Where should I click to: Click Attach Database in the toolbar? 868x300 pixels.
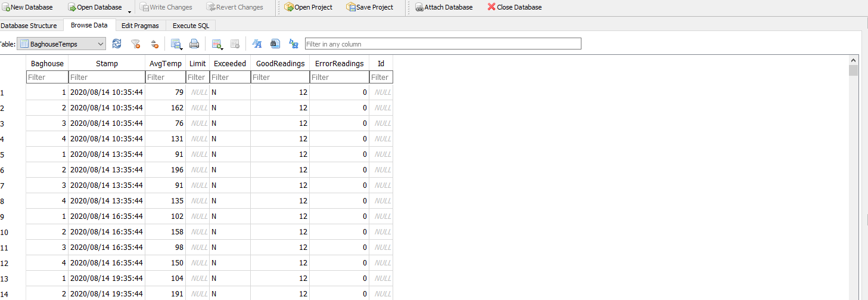(x=444, y=7)
